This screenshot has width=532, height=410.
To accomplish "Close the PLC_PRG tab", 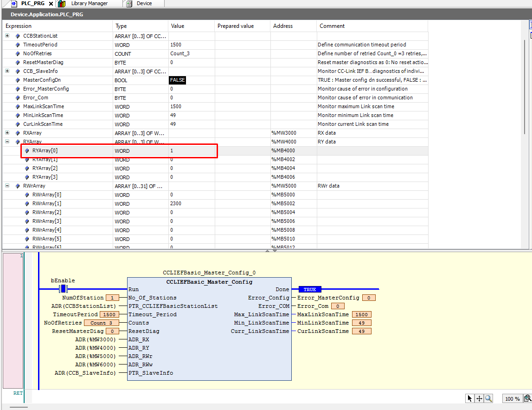I will [51, 3].
